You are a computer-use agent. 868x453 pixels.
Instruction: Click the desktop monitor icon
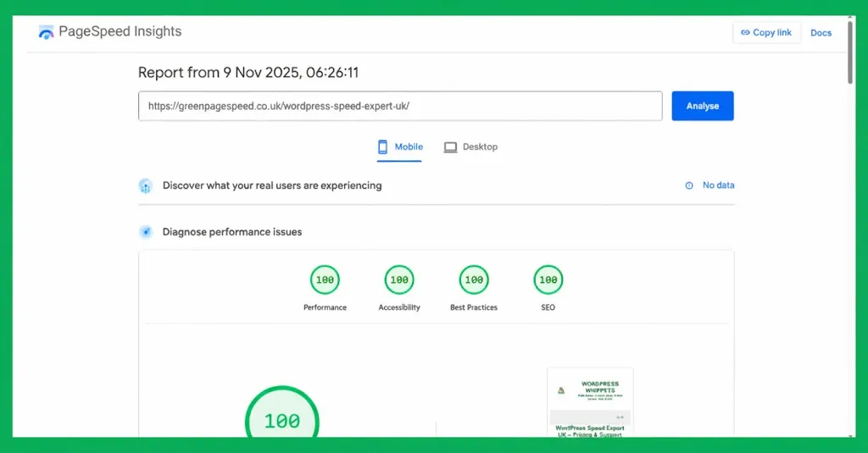coord(450,147)
